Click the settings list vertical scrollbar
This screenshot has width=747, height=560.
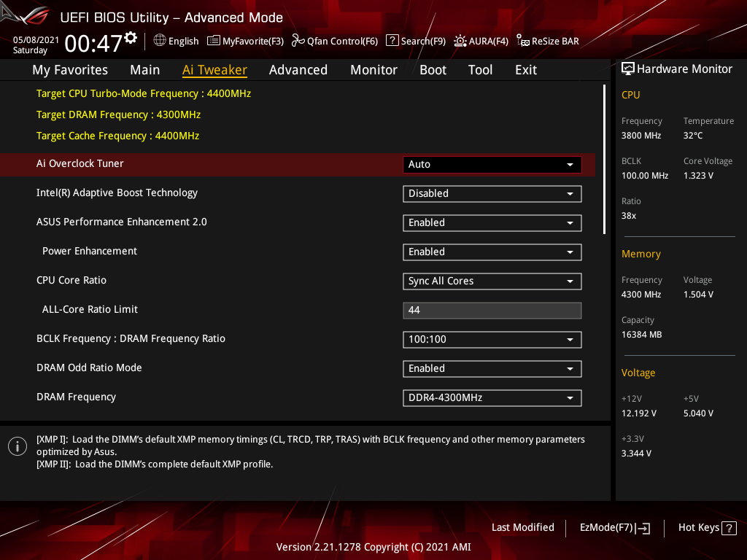pyautogui.click(x=604, y=160)
